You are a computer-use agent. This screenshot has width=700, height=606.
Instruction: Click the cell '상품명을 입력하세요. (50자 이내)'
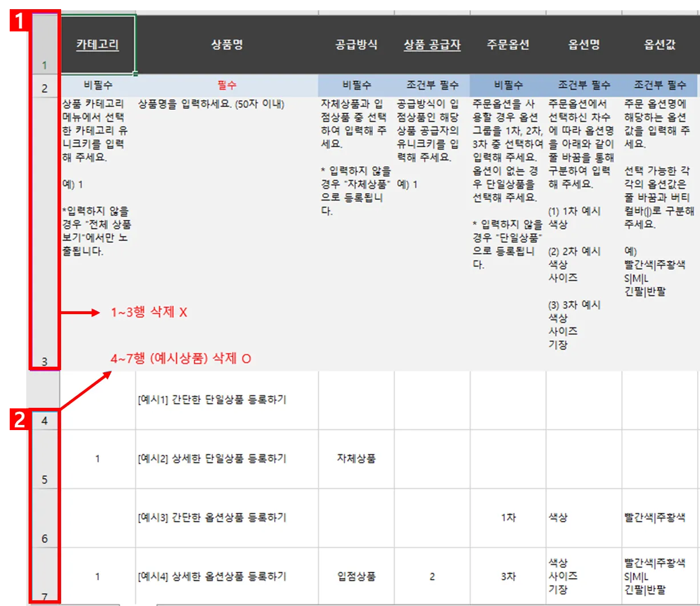(x=227, y=234)
